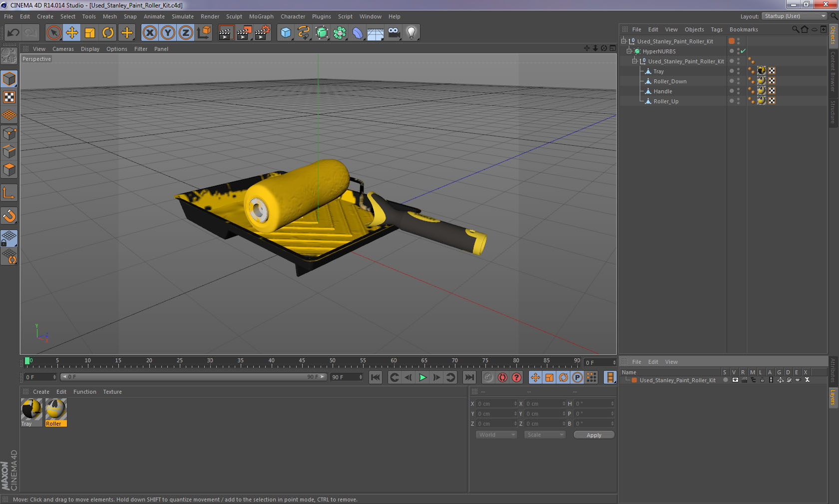
Task: Toggle X axis lock
Action: (150, 33)
